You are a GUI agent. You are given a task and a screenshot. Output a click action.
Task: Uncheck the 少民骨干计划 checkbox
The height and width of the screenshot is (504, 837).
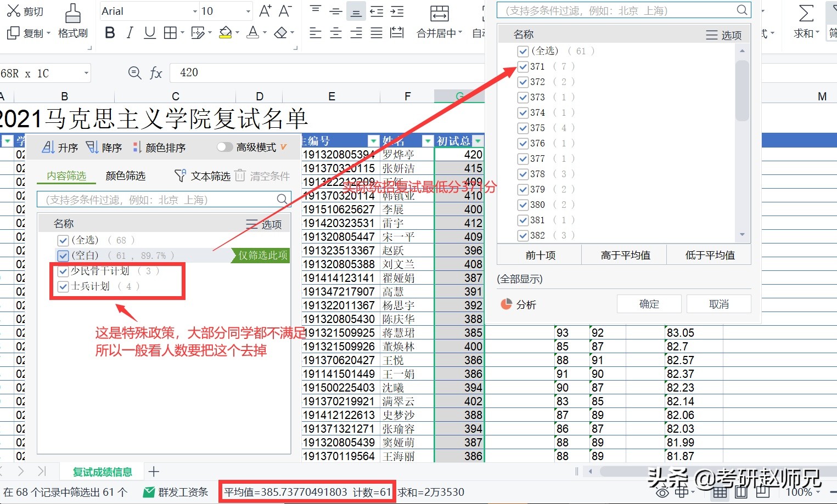(x=63, y=270)
